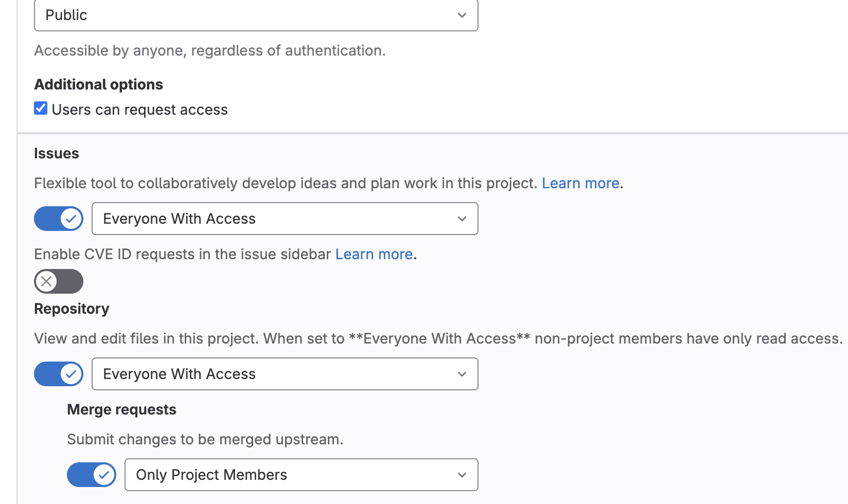The width and height of the screenshot is (848, 504).
Task: Uncheck the Users can request access checkbox
Action: pyautogui.click(x=41, y=109)
